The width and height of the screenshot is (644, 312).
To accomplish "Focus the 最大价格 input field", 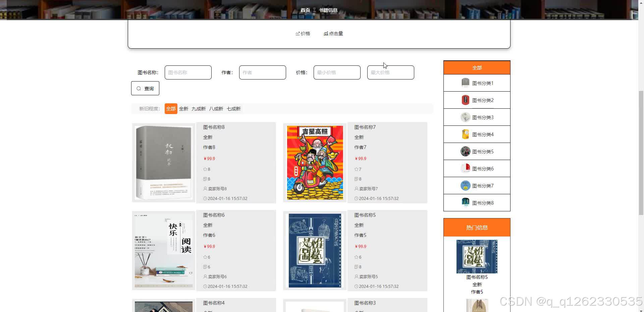I will click(x=391, y=72).
